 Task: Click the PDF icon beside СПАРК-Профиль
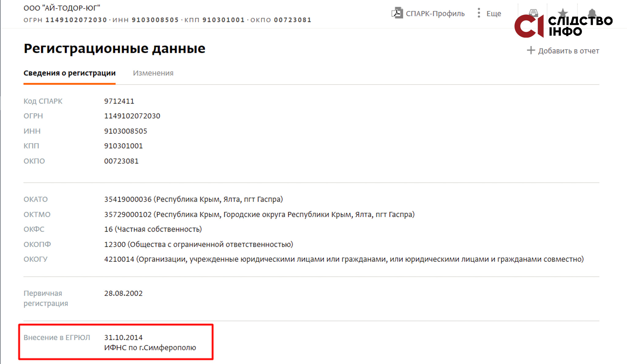pyautogui.click(x=397, y=13)
